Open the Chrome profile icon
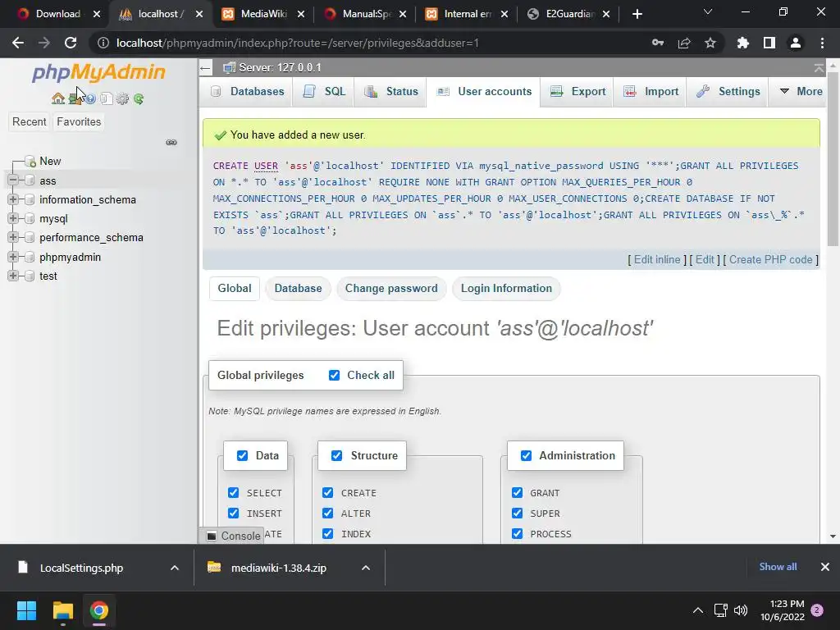 (796, 43)
